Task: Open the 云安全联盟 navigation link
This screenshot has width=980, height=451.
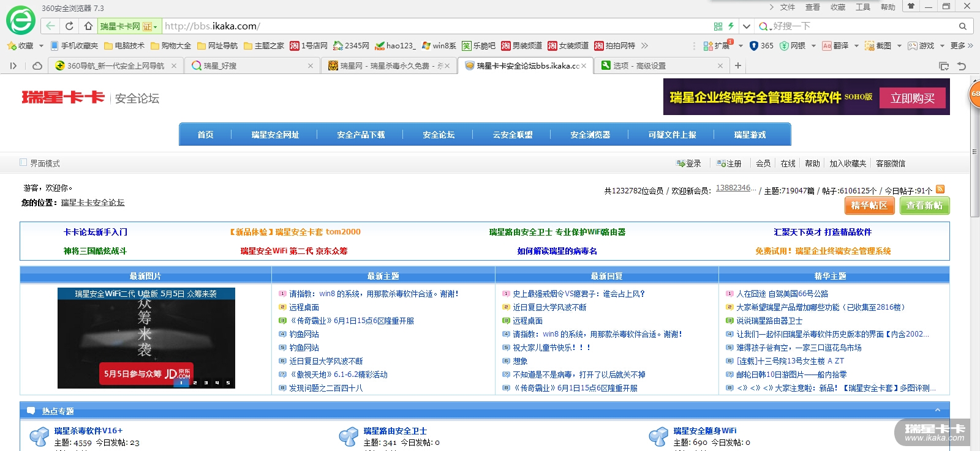Action: coord(513,135)
